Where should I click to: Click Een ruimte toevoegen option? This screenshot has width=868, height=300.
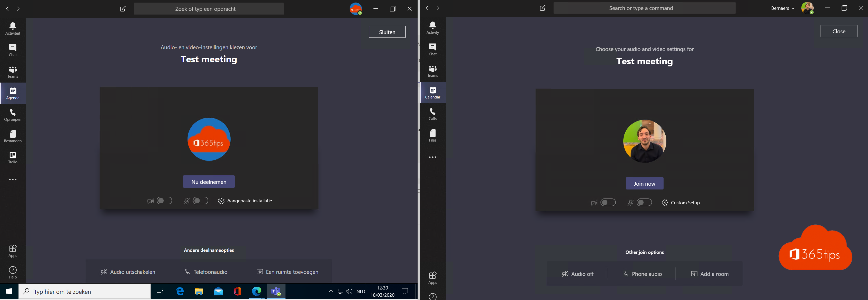pos(287,272)
